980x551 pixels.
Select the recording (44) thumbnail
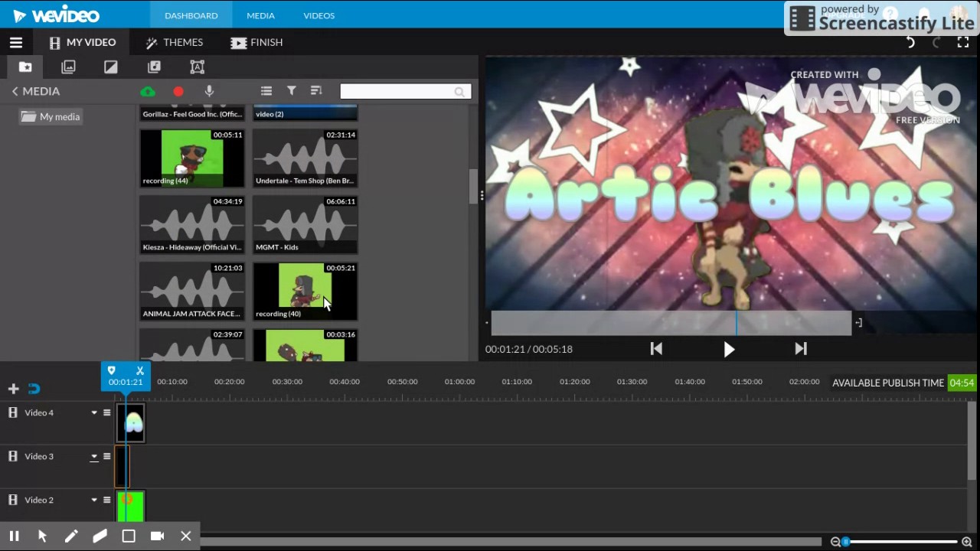(192, 158)
